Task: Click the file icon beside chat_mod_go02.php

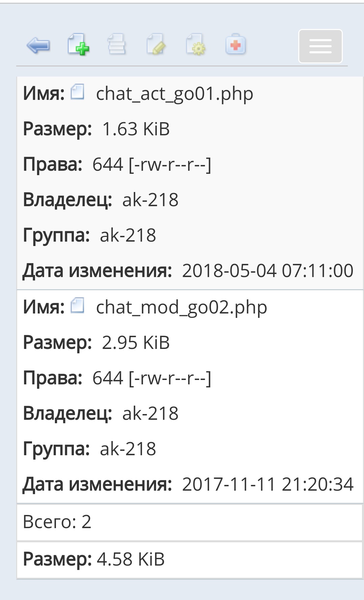Action: click(x=78, y=306)
